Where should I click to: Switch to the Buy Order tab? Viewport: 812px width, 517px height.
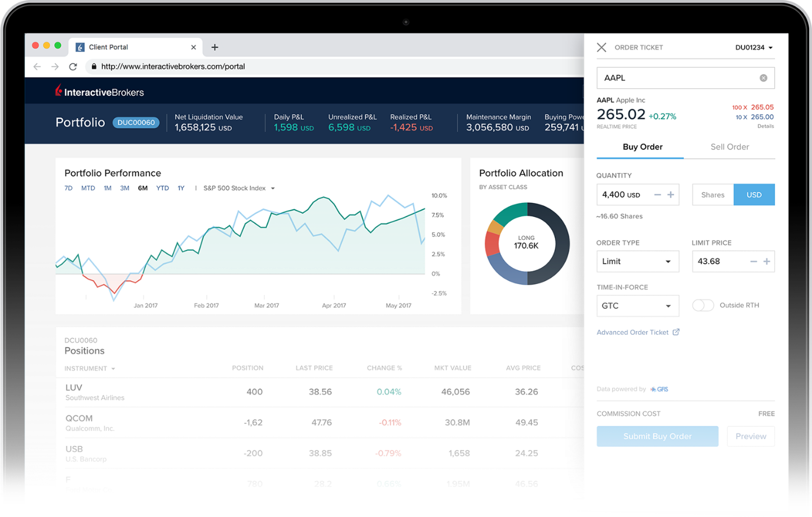click(x=643, y=147)
